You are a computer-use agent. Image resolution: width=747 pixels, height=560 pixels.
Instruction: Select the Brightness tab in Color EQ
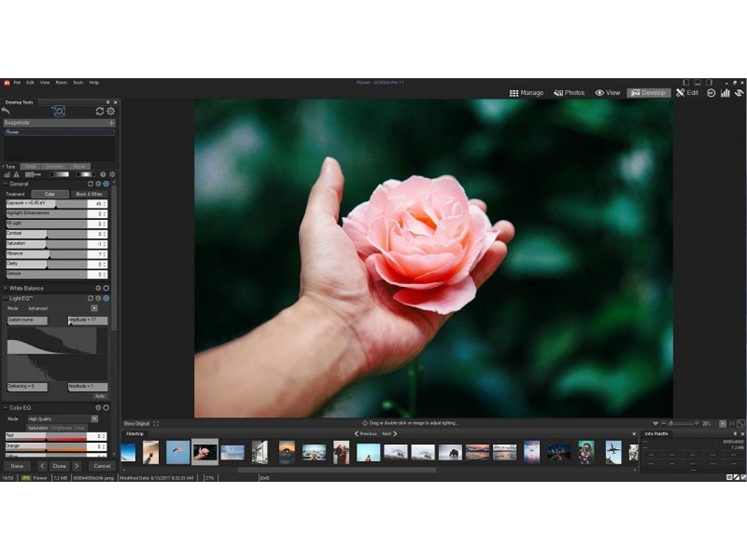62,428
